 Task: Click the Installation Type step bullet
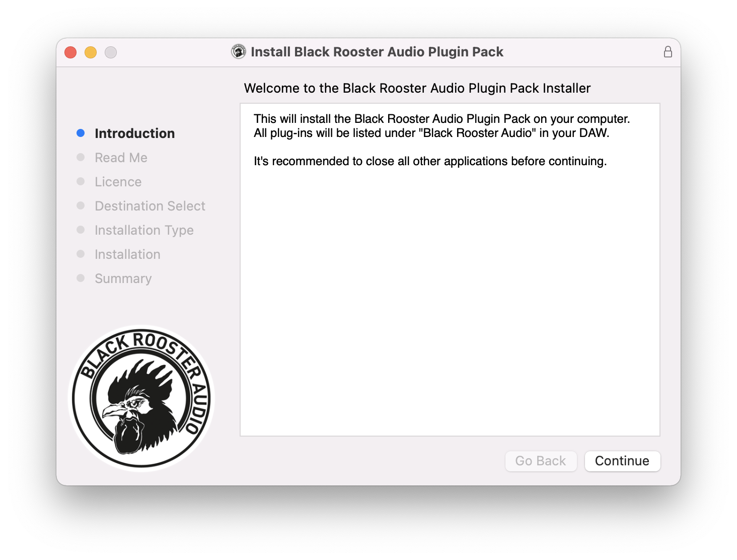pyautogui.click(x=81, y=230)
